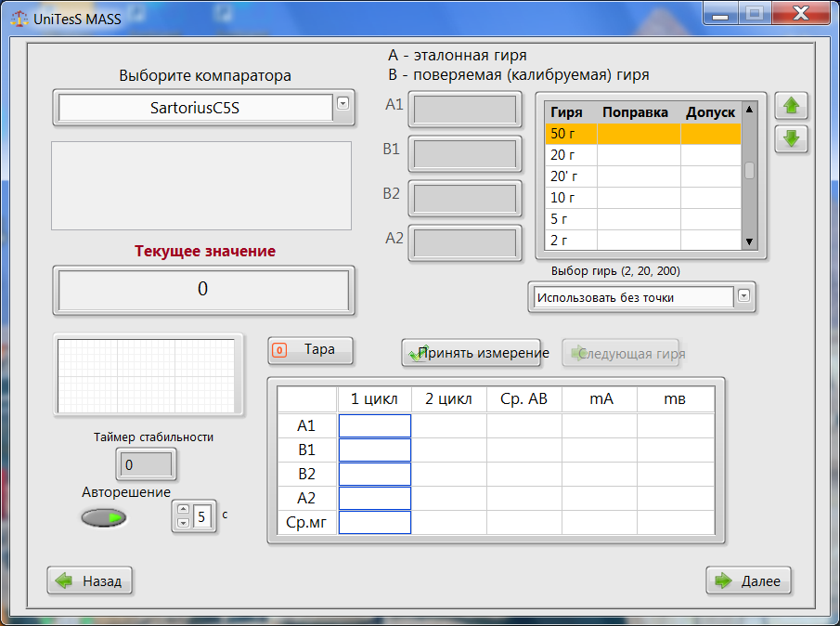Viewport: 840px width, 626px height.
Task: Increase the Авторешение seconds stepper
Action: pos(183,509)
